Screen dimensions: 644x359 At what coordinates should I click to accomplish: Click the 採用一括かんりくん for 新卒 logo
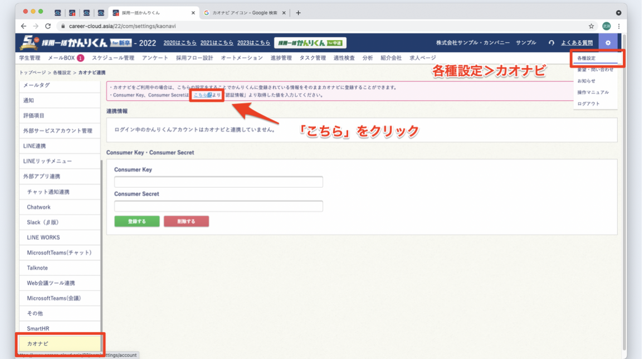point(75,43)
